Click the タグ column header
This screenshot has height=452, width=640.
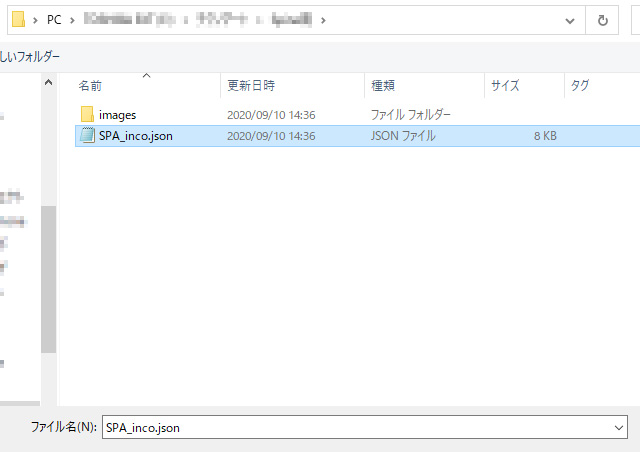(580, 86)
